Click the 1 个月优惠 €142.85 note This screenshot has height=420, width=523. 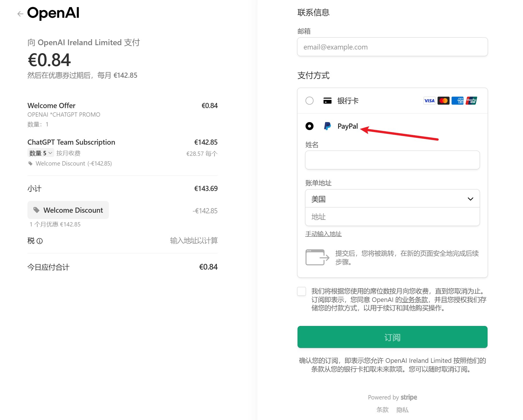coord(55,224)
